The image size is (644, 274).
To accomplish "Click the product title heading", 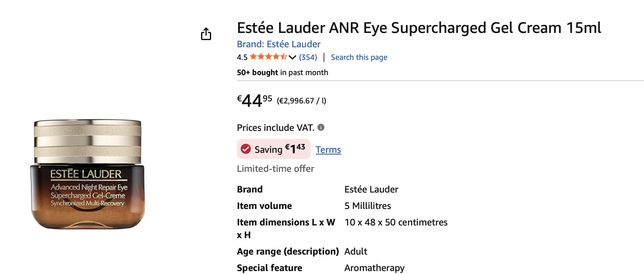I will 419,28.
